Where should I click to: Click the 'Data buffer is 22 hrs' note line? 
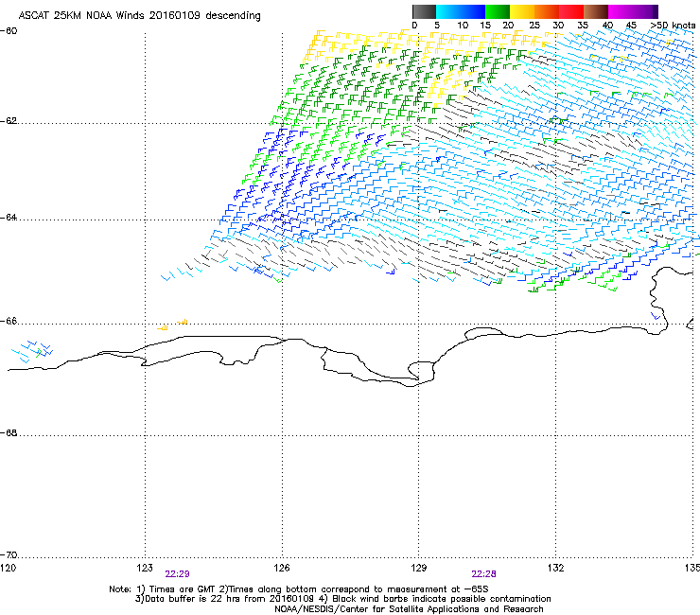pos(342,599)
